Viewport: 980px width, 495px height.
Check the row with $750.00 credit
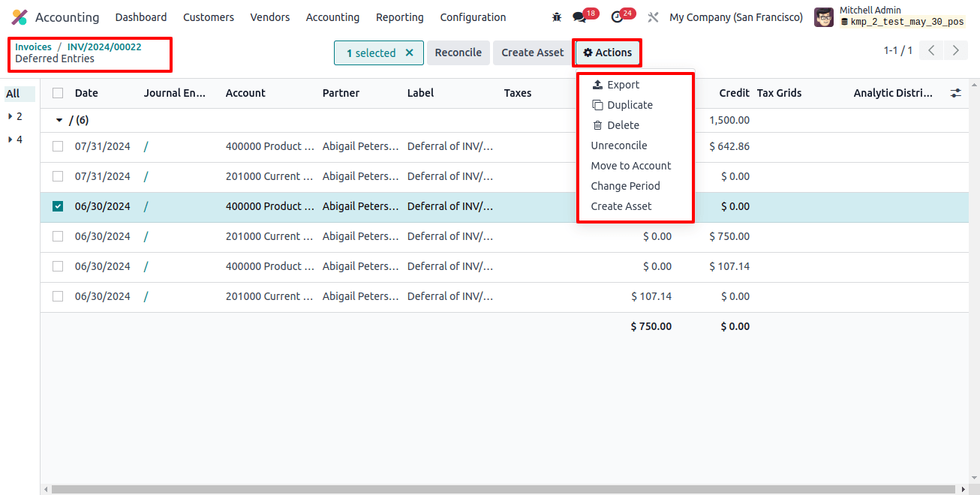point(58,236)
